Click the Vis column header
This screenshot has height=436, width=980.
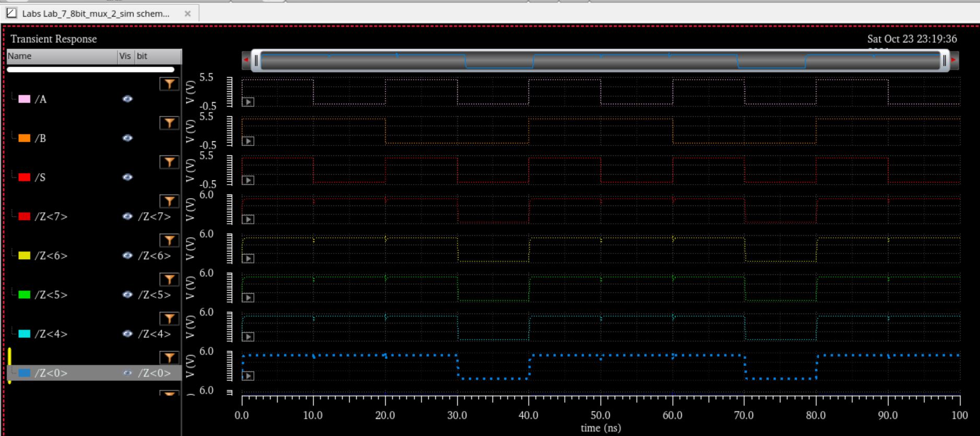pyautogui.click(x=126, y=56)
